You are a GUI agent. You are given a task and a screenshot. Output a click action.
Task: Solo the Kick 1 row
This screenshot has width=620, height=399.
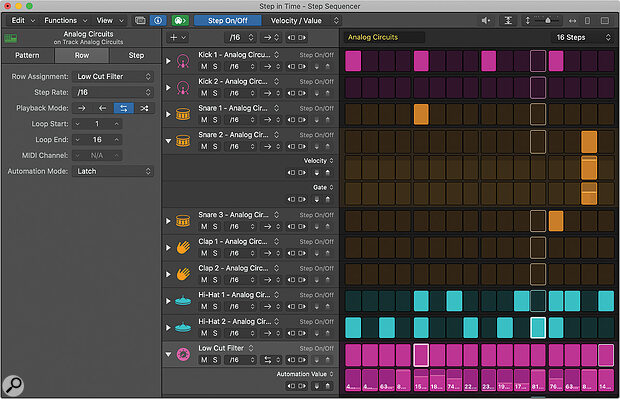click(x=215, y=66)
